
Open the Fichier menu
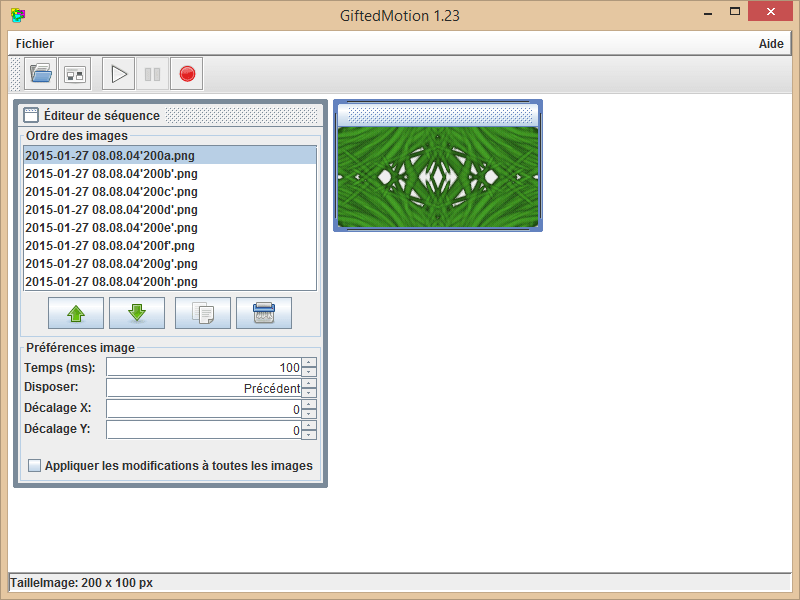35,44
